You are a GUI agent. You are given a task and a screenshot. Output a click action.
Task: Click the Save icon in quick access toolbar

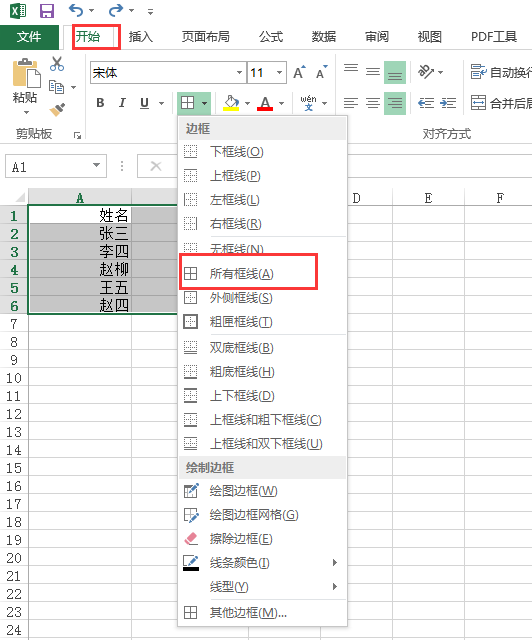pos(47,11)
